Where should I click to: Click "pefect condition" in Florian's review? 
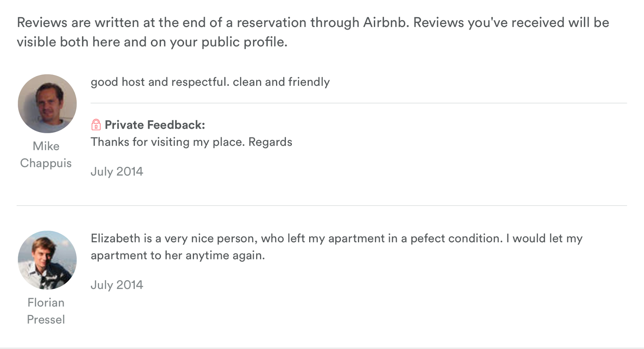tap(456, 238)
